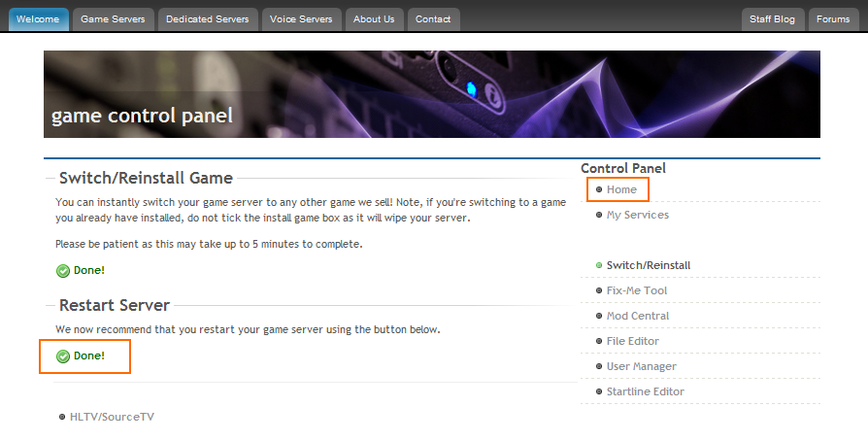Click green check icon under Switch/Reinstall Game
868x441 pixels.
pyautogui.click(x=63, y=271)
